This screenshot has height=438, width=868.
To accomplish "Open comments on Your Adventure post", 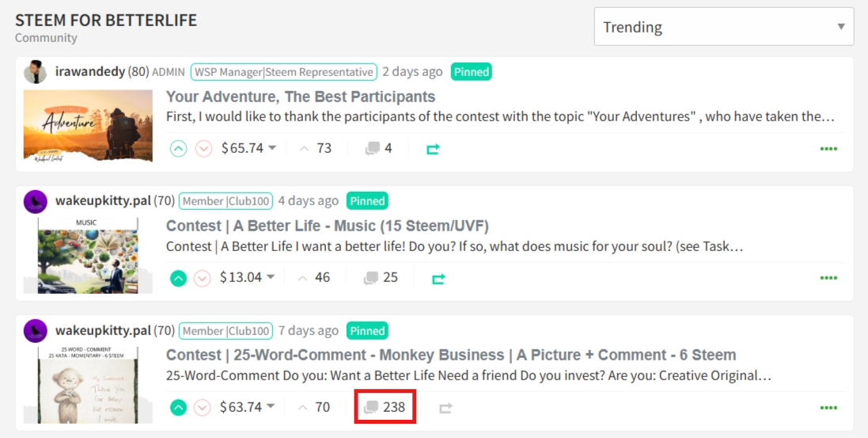I will pos(379,148).
